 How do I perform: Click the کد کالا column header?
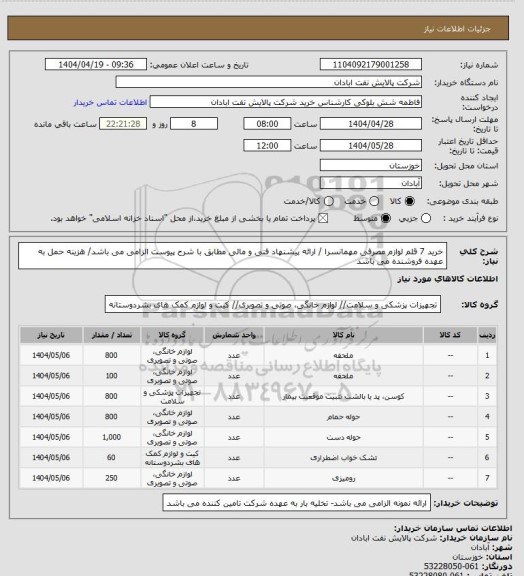point(450,335)
